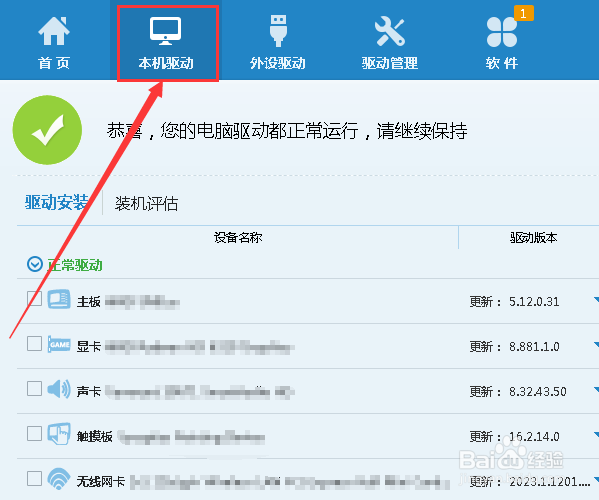Click the 声卡 speaker icon
The image size is (599, 500).
tap(59, 389)
